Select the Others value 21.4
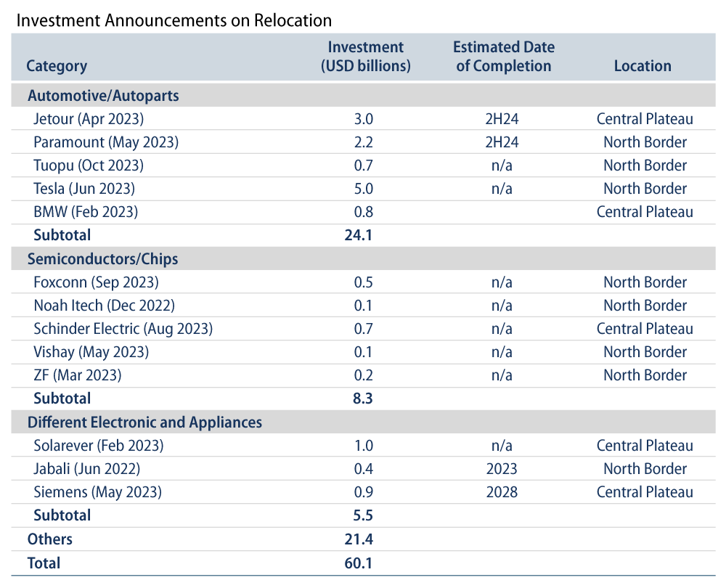The image size is (726, 588). (359, 539)
